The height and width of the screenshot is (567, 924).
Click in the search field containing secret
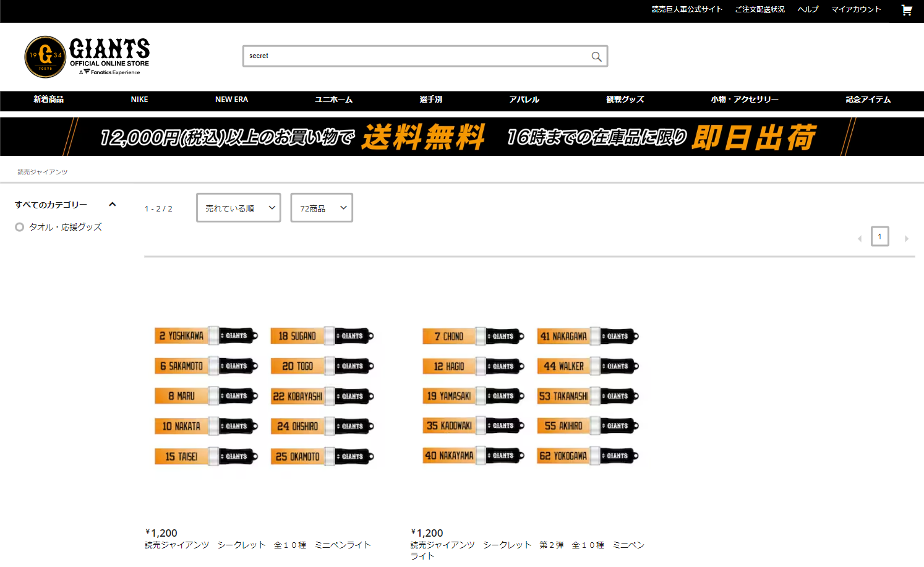click(414, 56)
